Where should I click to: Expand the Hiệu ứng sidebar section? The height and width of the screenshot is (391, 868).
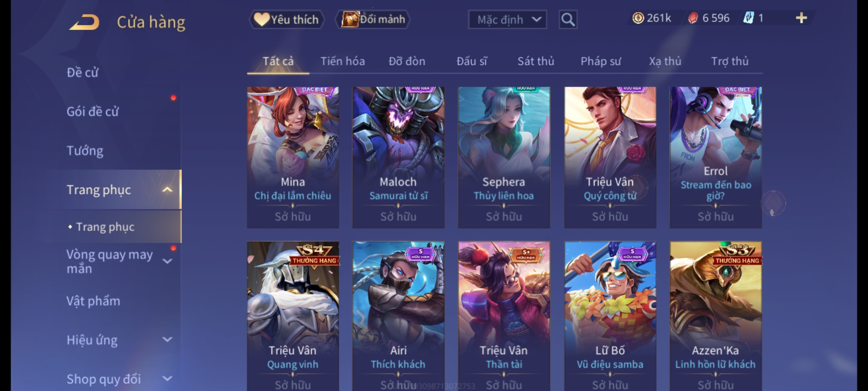167,340
